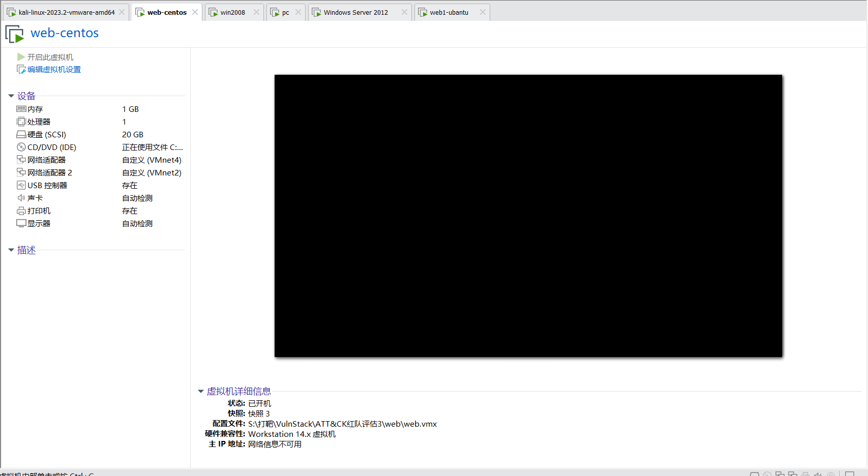Switch to the Windows Server 2012 tab

click(355, 12)
